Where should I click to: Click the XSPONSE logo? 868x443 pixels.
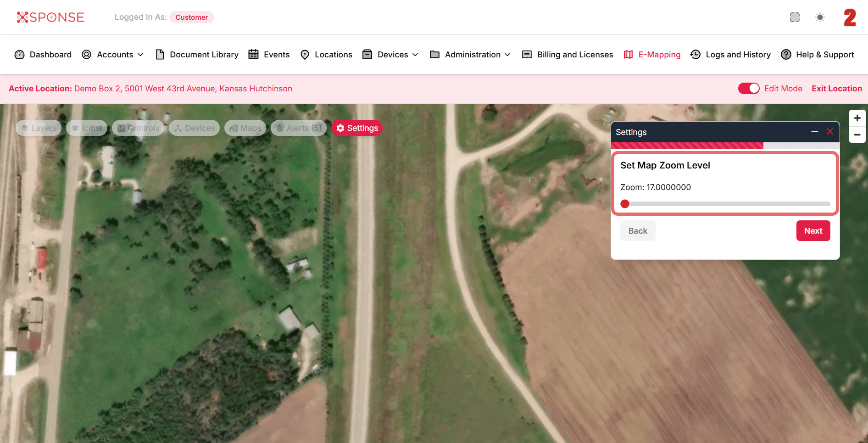tap(50, 17)
